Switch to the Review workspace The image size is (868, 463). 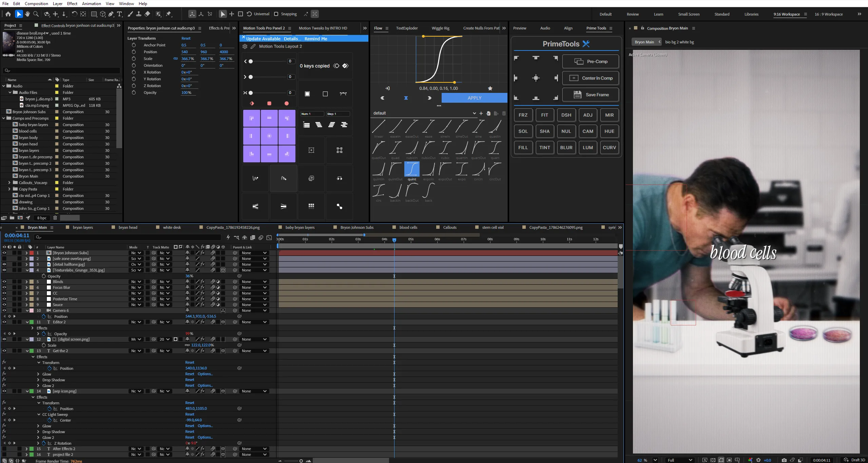pos(633,14)
